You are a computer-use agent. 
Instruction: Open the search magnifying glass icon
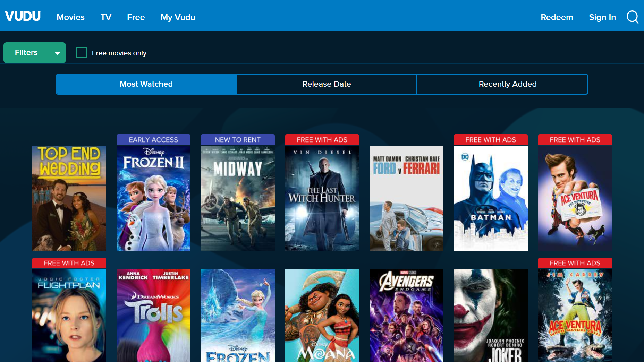click(632, 17)
